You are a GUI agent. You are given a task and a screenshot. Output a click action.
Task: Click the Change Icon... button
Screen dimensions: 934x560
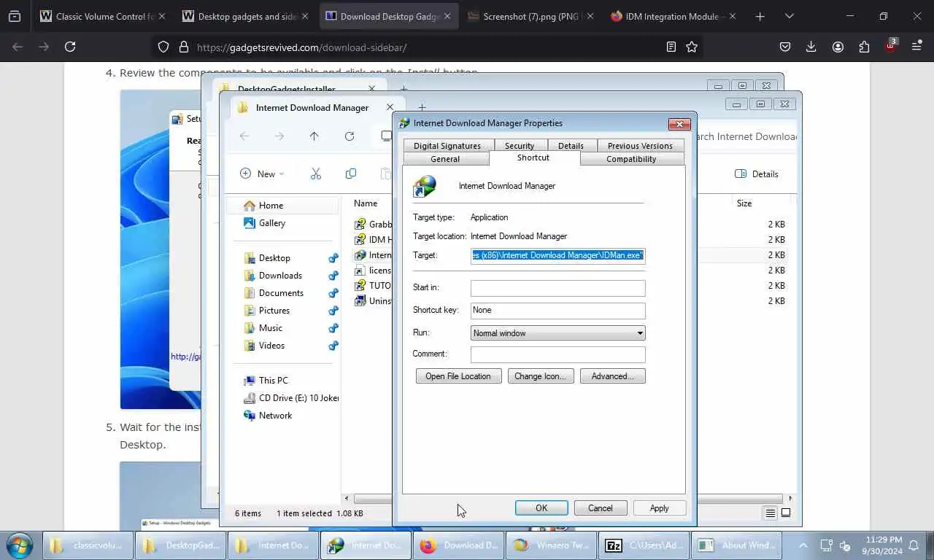tap(540, 376)
